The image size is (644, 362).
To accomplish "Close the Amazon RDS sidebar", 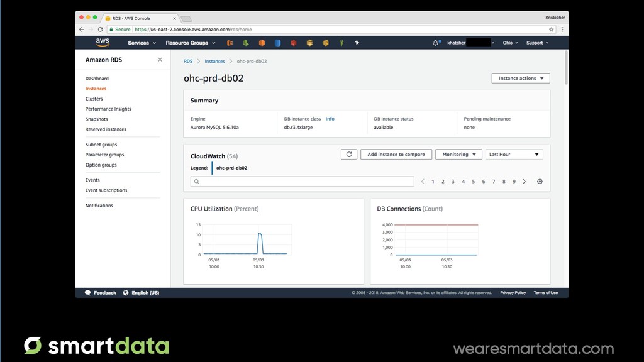I will (x=160, y=60).
